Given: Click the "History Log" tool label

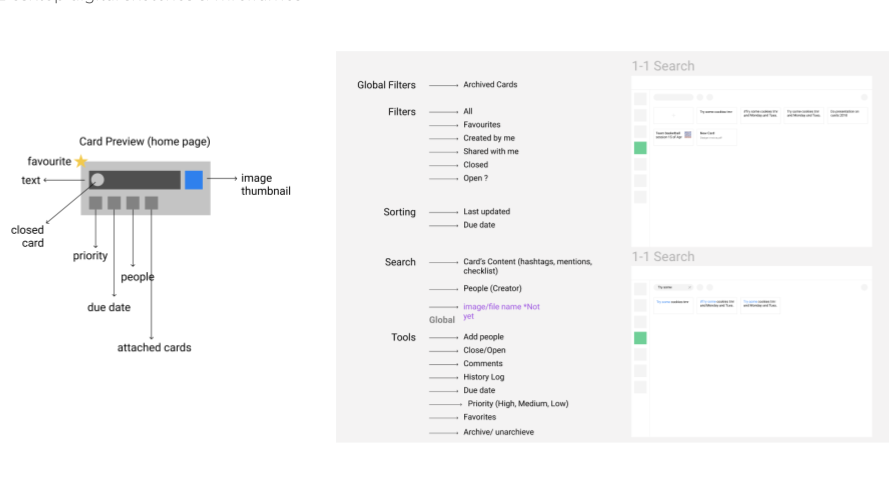Looking at the screenshot, I should 483,377.
